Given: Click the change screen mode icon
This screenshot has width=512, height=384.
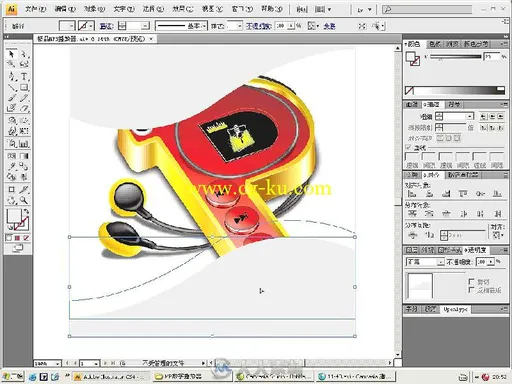Looking at the screenshot, I should pos(18,248).
